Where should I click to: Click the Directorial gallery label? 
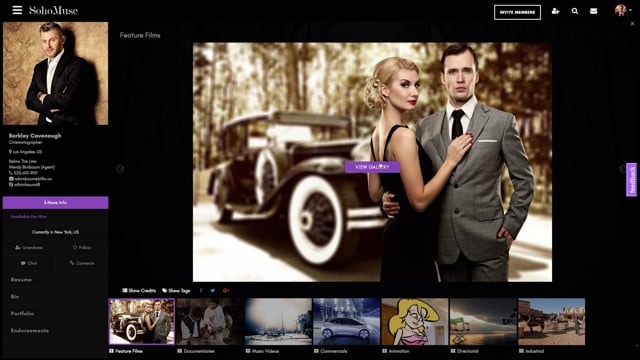point(464,351)
